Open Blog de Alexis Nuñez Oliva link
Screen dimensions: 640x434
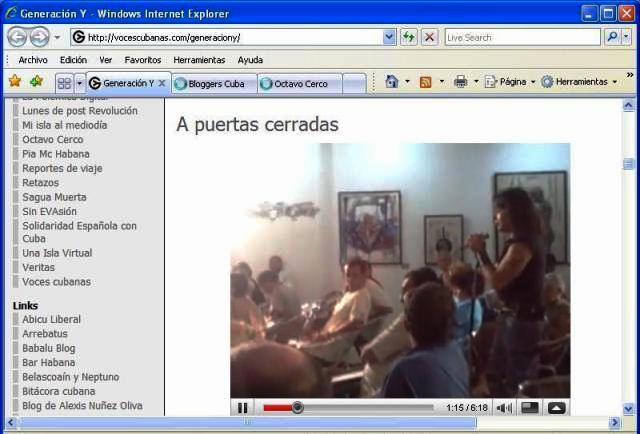[82, 406]
